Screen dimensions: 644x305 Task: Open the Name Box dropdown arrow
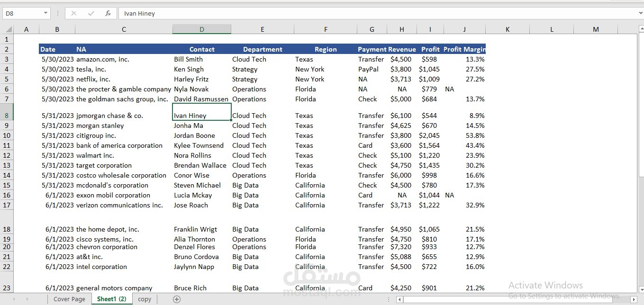pyautogui.click(x=45, y=13)
